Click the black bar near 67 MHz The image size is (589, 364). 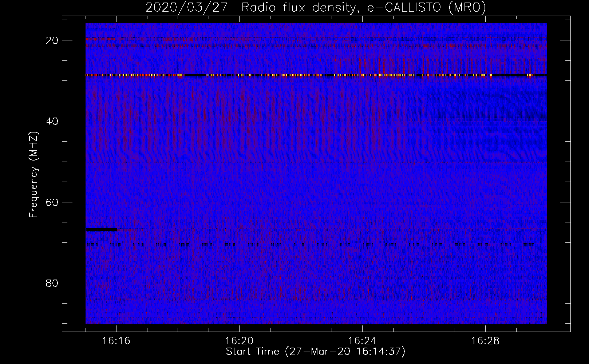102,229
